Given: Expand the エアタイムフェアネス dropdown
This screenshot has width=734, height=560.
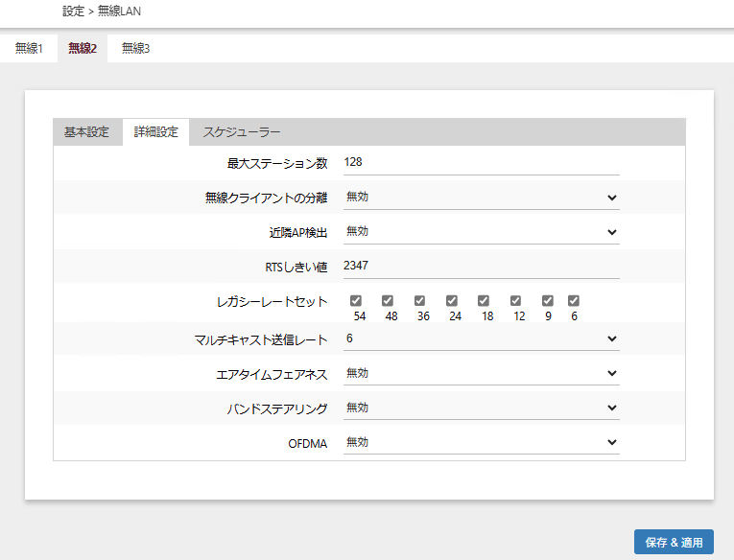Looking at the screenshot, I should coord(481,373).
